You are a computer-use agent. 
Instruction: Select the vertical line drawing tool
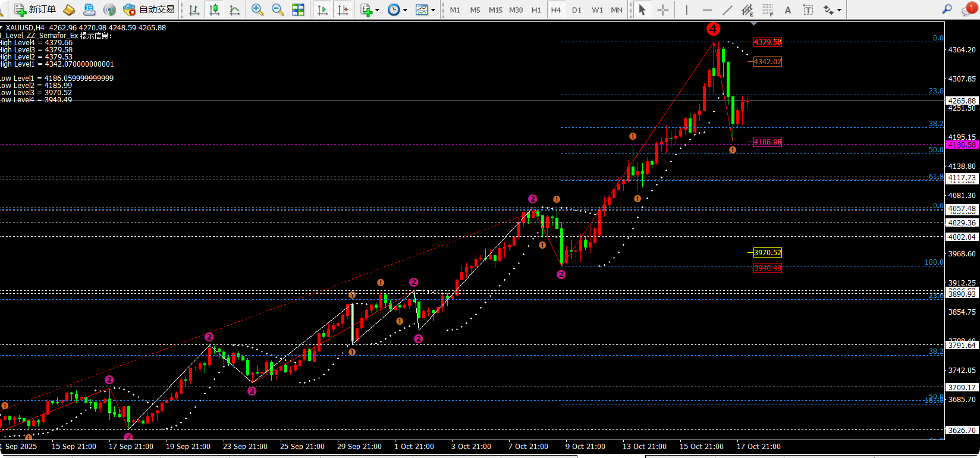[686, 10]
